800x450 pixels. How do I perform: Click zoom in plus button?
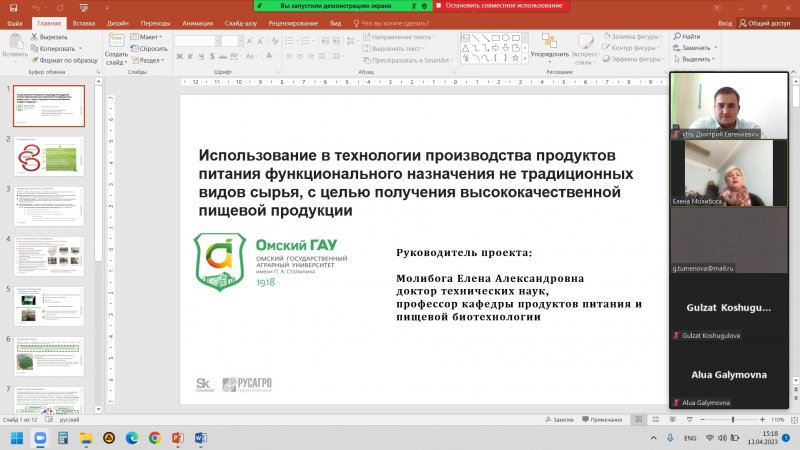click(x=762, y=419)
